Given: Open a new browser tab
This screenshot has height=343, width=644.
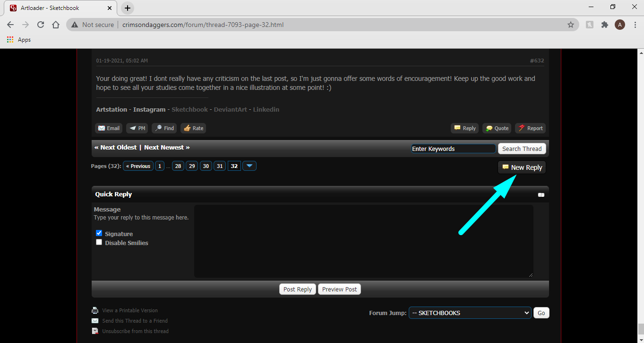Looking at the screenshot, I should tap(128, 8).
